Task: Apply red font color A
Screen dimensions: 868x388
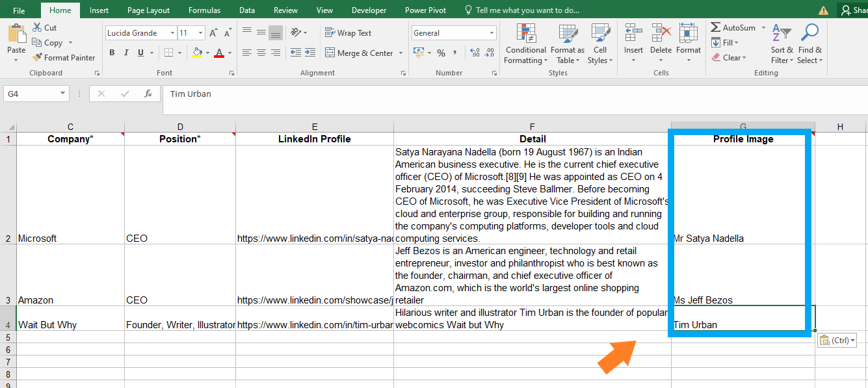Action: (219, 53)
